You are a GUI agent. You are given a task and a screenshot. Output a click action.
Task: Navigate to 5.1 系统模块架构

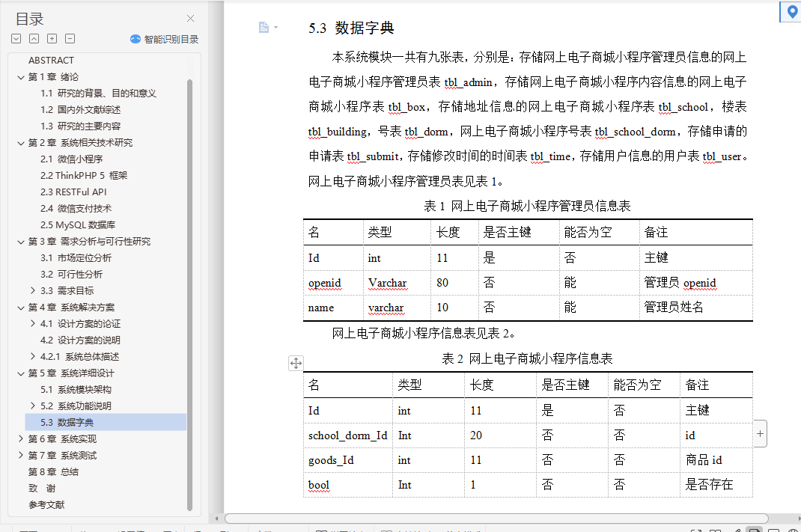pos(76,390)
